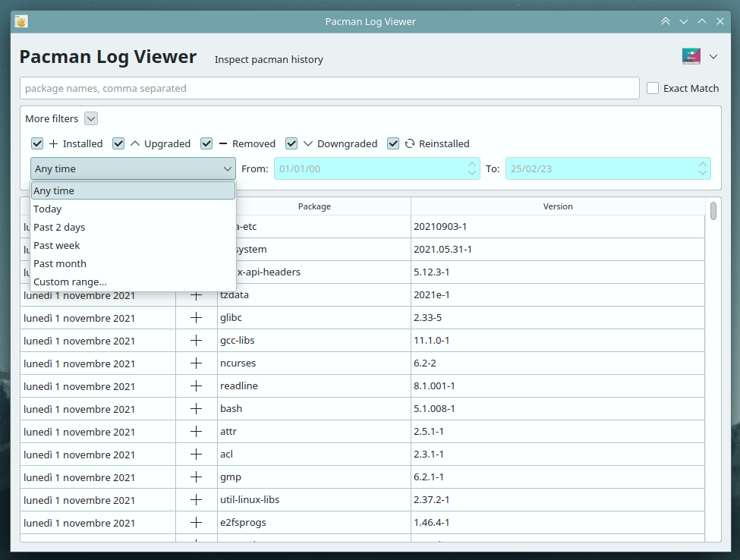Screen dimensions: 740x560
Task: Select the util-linux-libs package cell
Action: tap(314, 499)
